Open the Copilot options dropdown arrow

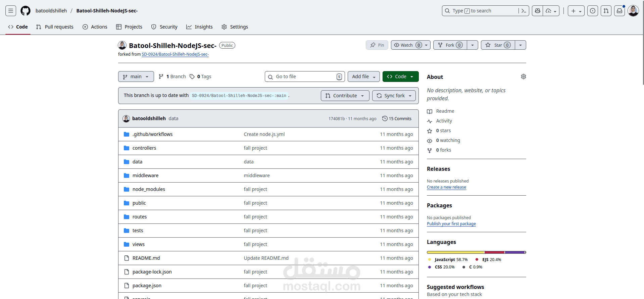coord(551,11)
